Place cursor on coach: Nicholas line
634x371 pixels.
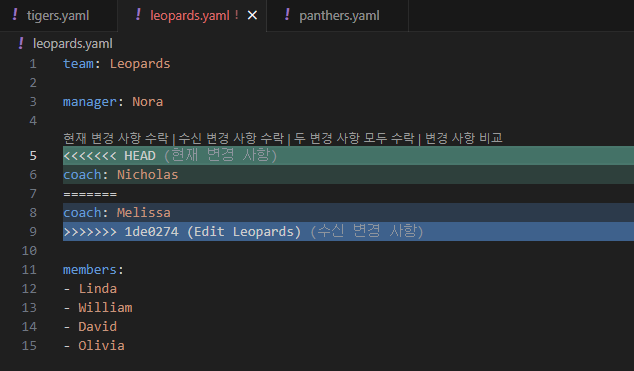pyautogui.click(x=349, y=175)
